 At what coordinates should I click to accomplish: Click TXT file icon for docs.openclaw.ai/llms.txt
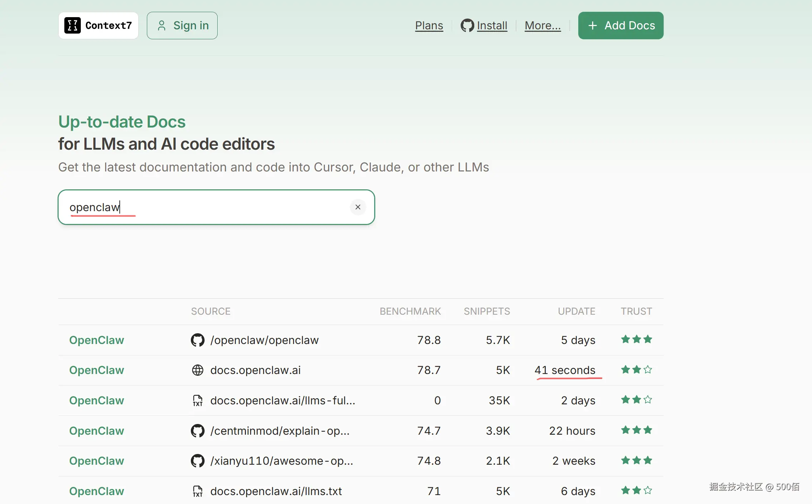[198, 491]
